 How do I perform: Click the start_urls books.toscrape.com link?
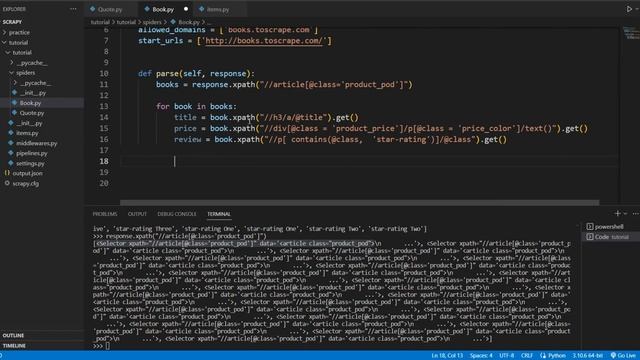[x=264, y=41]
